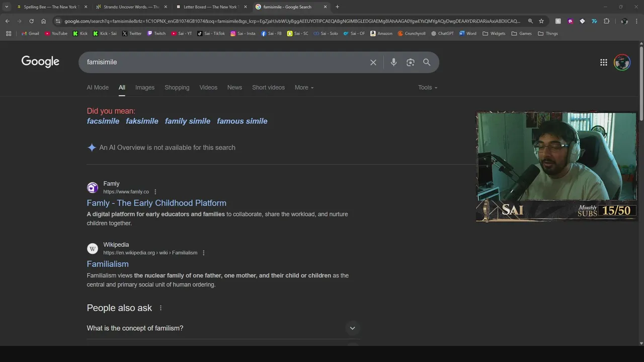644x362 pixels.
Task: Open the Sai - SC bookmark
Action: point(297,34)
